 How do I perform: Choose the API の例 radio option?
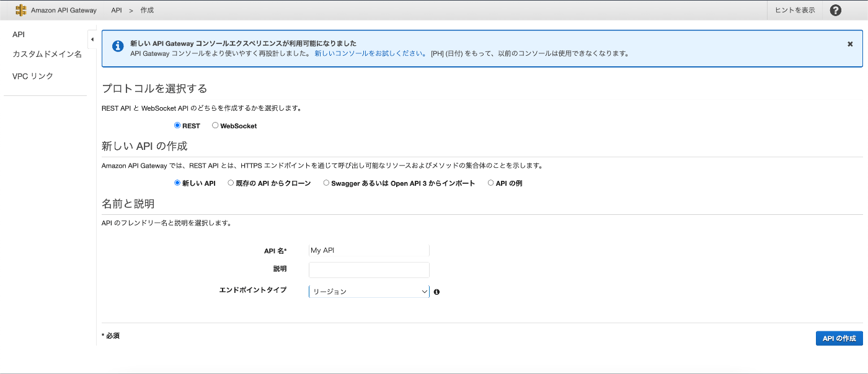[491, 183]
